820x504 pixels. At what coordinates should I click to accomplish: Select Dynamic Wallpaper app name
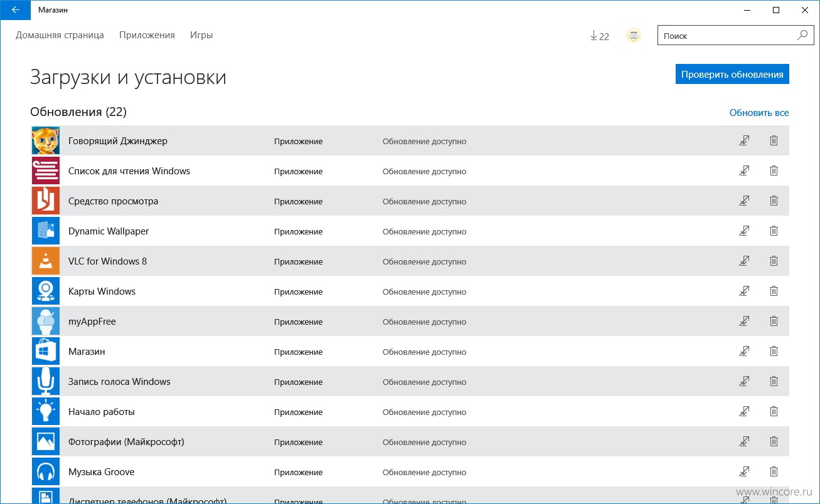pos(109,231)
